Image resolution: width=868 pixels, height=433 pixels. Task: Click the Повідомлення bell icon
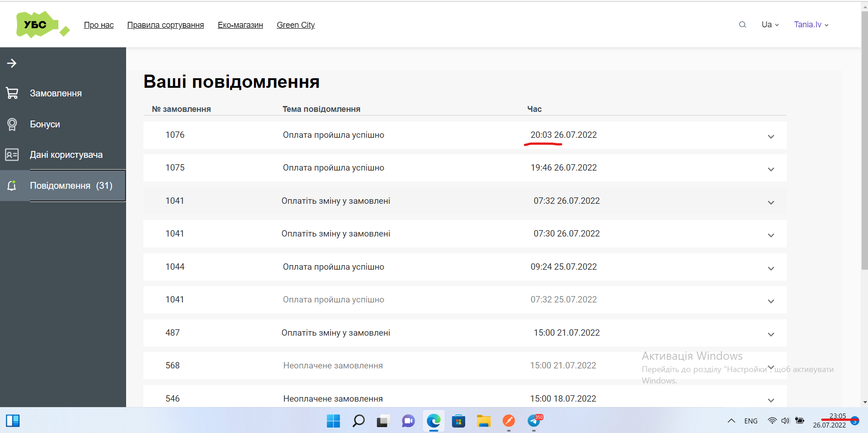pyautogui.click(x=12, y=185)
